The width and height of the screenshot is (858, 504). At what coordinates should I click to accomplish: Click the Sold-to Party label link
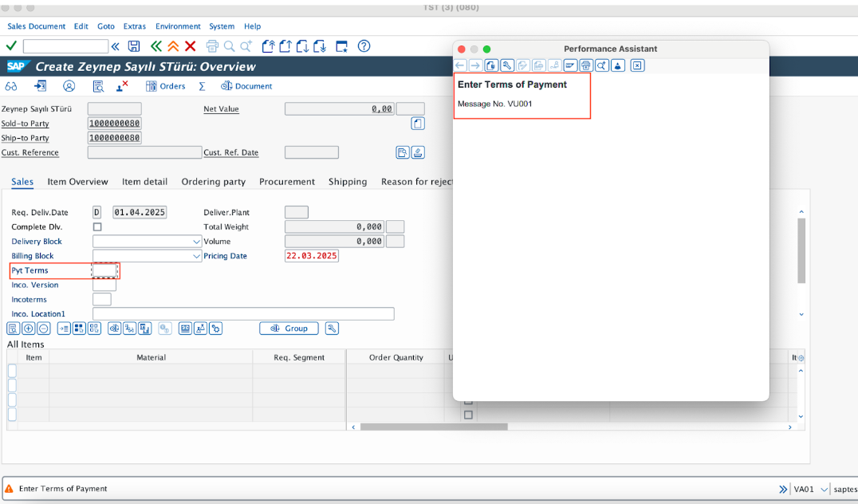coord(26,124)
